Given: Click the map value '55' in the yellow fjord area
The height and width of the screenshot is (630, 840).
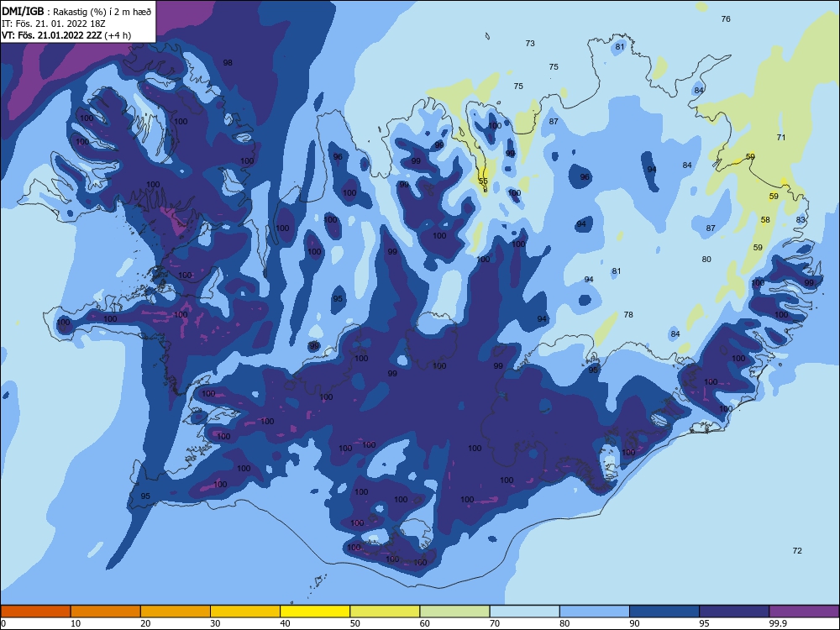Looking at the screenshot, I should (x=483, y=181).
